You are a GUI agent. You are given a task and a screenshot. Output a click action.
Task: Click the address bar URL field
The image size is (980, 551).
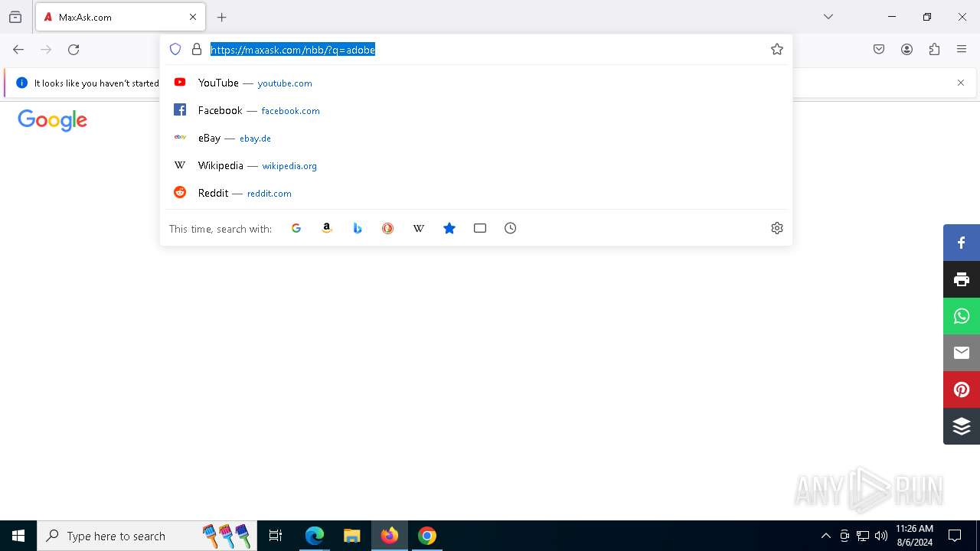(x=486, y=50)
